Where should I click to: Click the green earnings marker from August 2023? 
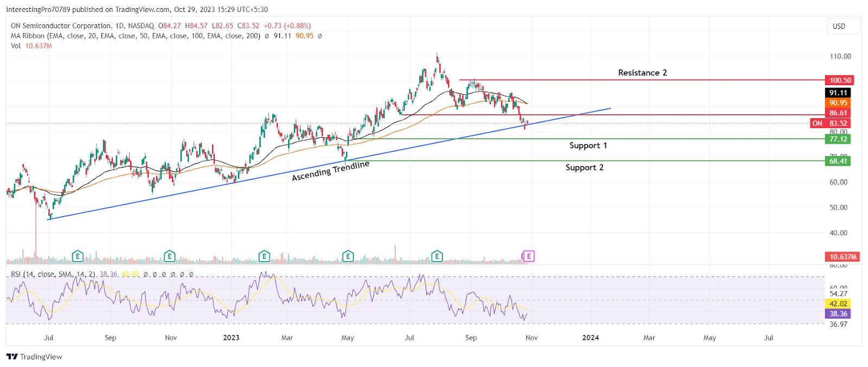pyautogui.click(x=437, y=256)
